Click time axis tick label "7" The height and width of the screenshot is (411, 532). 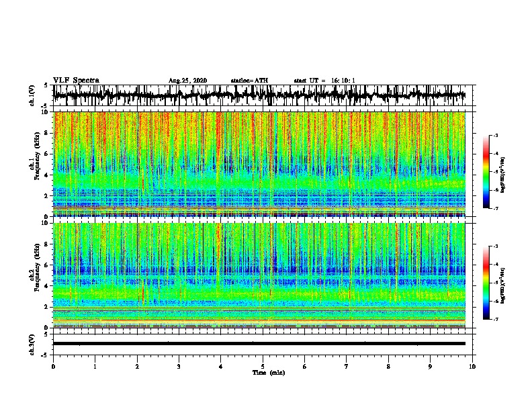coord(347,367)
